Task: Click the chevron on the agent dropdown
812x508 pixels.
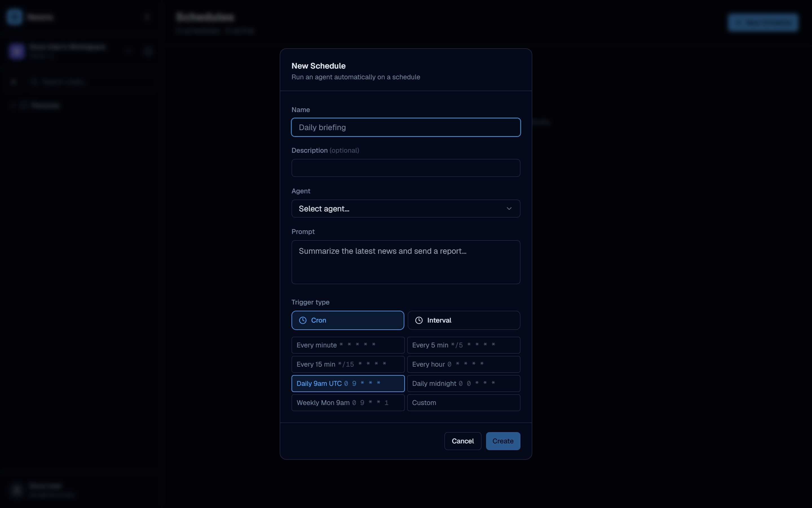Action: point(509,209)
